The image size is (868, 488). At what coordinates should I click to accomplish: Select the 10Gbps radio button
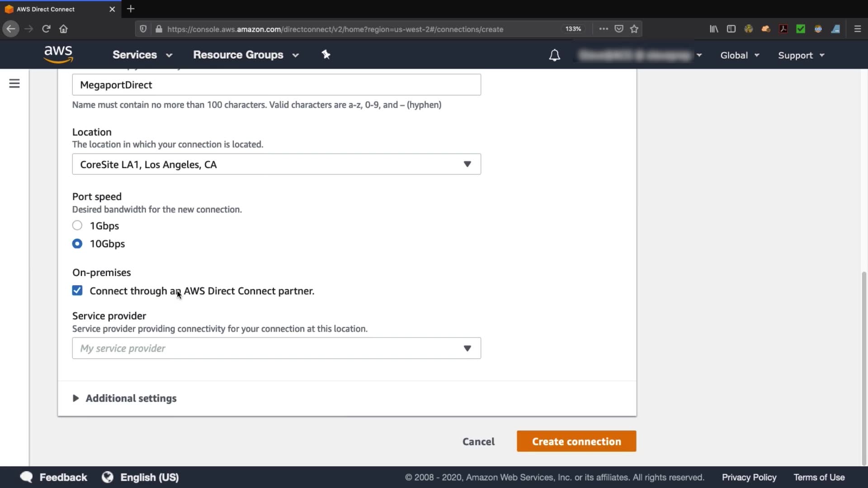[x=77, y=244]
